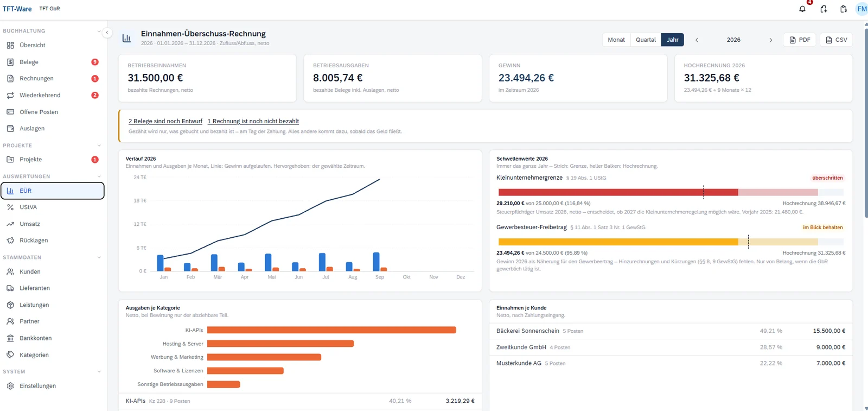Collapse the Buchhaltung section chevron

tap(99, 31)
